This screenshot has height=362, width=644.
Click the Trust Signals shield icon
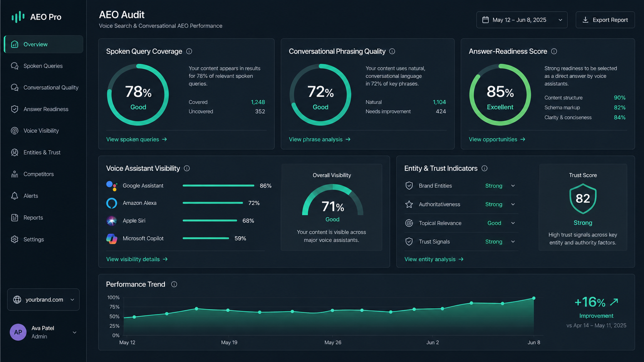click(409, 242)
